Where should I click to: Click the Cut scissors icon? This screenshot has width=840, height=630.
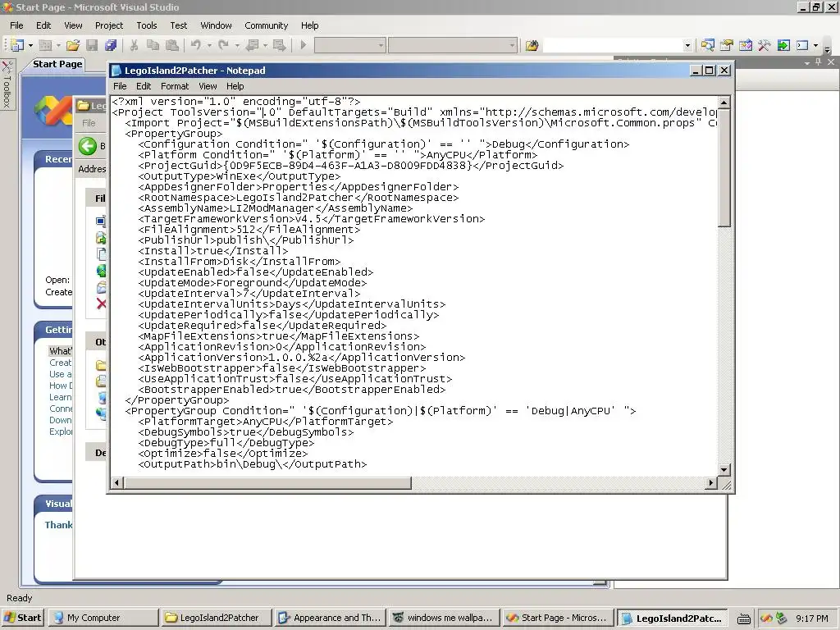pos(134,46)
